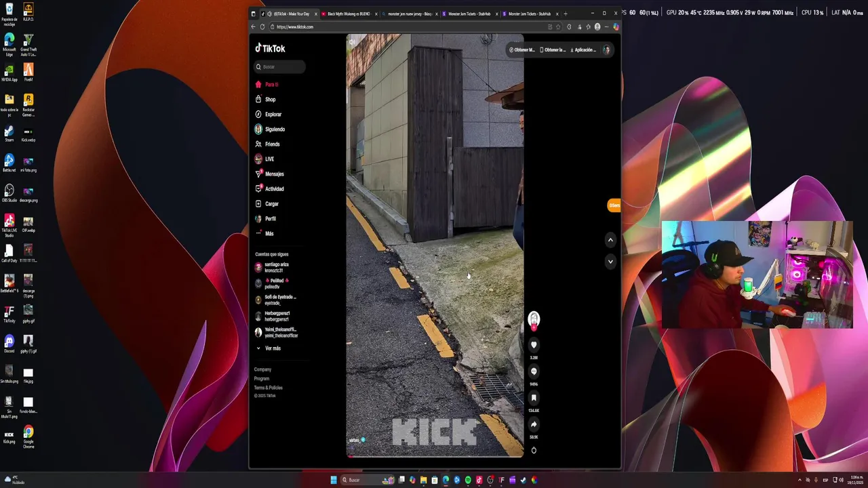Go to previous video with up arrow

[x=610, y=240]
